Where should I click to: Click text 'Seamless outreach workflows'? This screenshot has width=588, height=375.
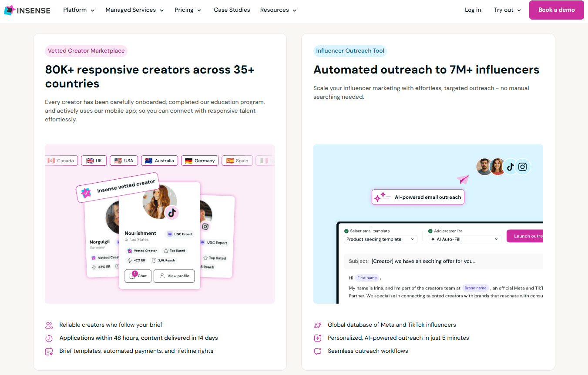coord(368,351)
